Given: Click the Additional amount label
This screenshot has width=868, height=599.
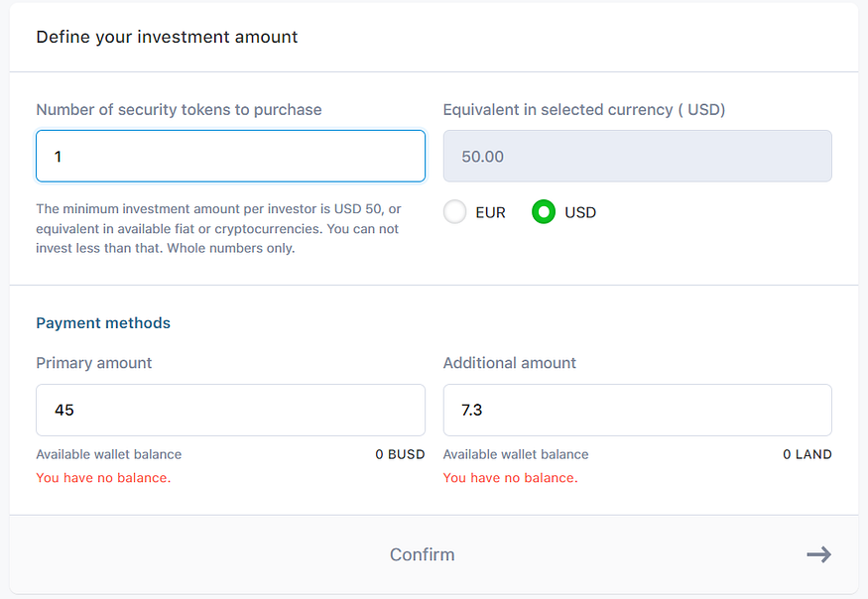Looking at the screenshot, I should (510, 363).
